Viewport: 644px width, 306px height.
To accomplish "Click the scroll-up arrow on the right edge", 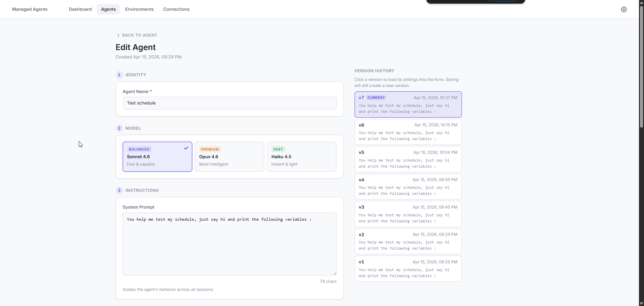I will point(641,3).
